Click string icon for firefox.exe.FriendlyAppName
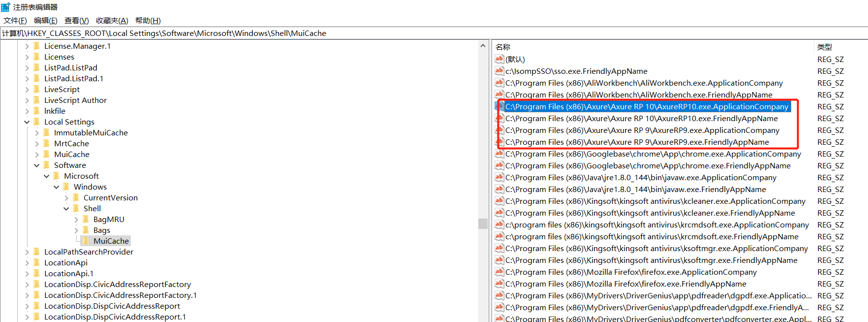 [499, 284]
